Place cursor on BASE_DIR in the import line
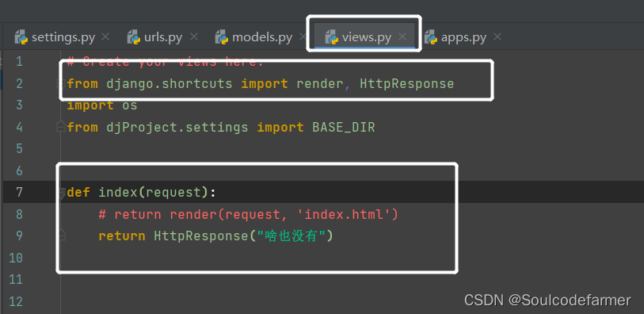Image resolution: width=644 pixels, height=314 pixels. (x=343, y=127)
